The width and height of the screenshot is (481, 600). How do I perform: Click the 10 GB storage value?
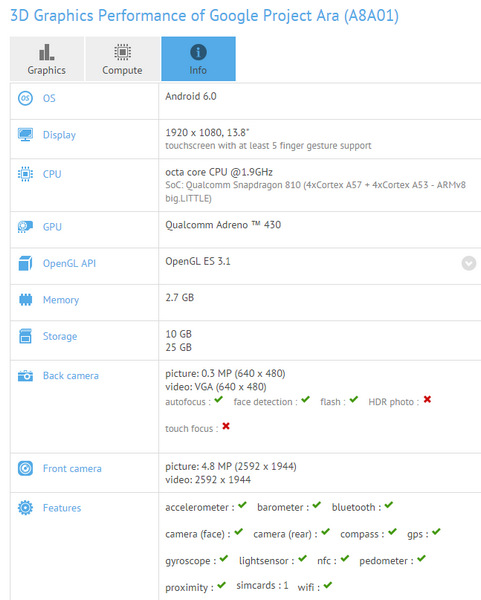[x=179, y=334]
